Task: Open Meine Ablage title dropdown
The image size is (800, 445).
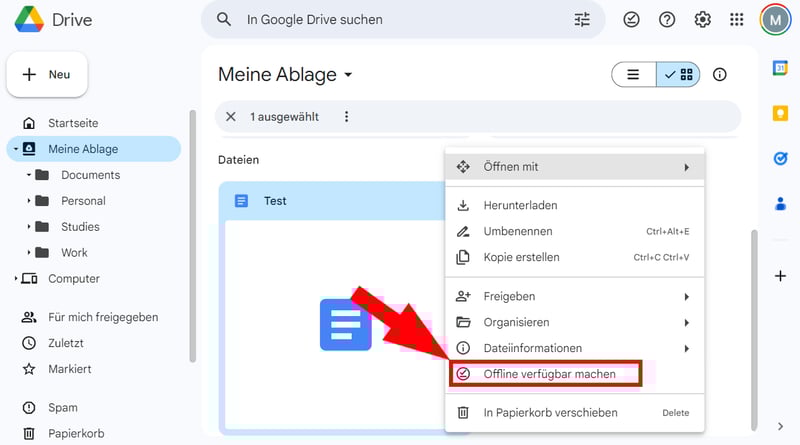Action: pos(348,75)
